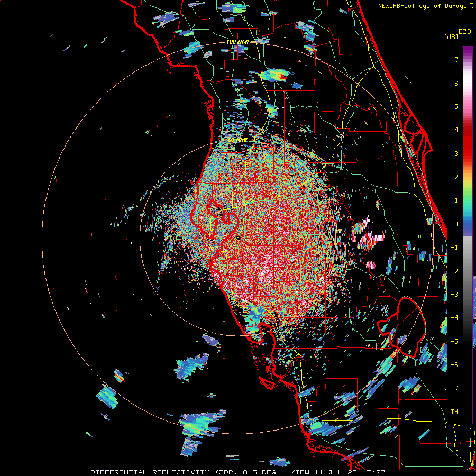Click the -7 dB label on color scale
476x476 pixels.
pos(454,388)
